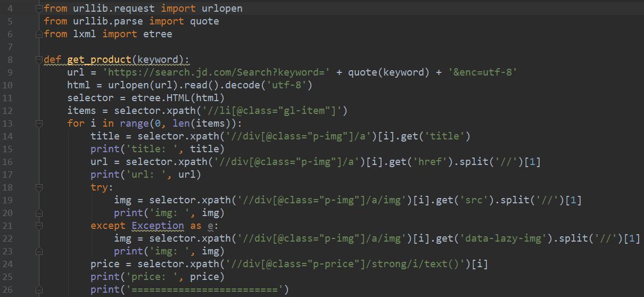Click 'urlopen' in the urllib.request import line
This screenshot has height=297, width=644.
point(222,9)
